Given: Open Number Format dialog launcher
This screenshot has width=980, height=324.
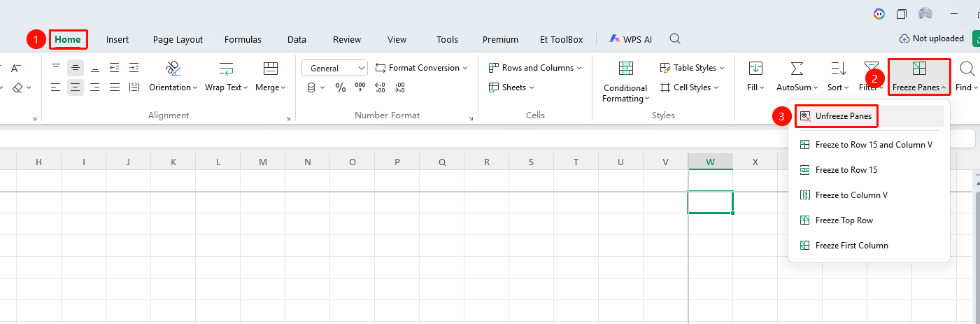Looking at the screenshot, I should pos(470,119).
